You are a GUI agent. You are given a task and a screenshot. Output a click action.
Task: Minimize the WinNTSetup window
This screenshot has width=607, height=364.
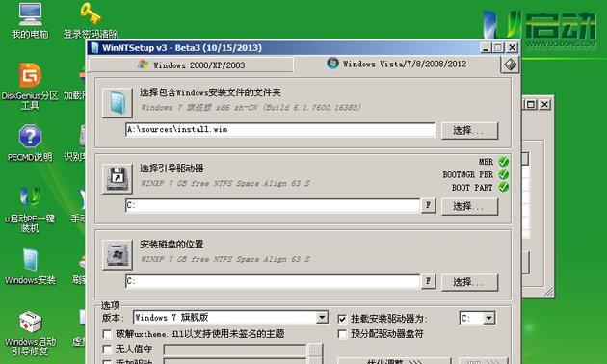(486, 47)
